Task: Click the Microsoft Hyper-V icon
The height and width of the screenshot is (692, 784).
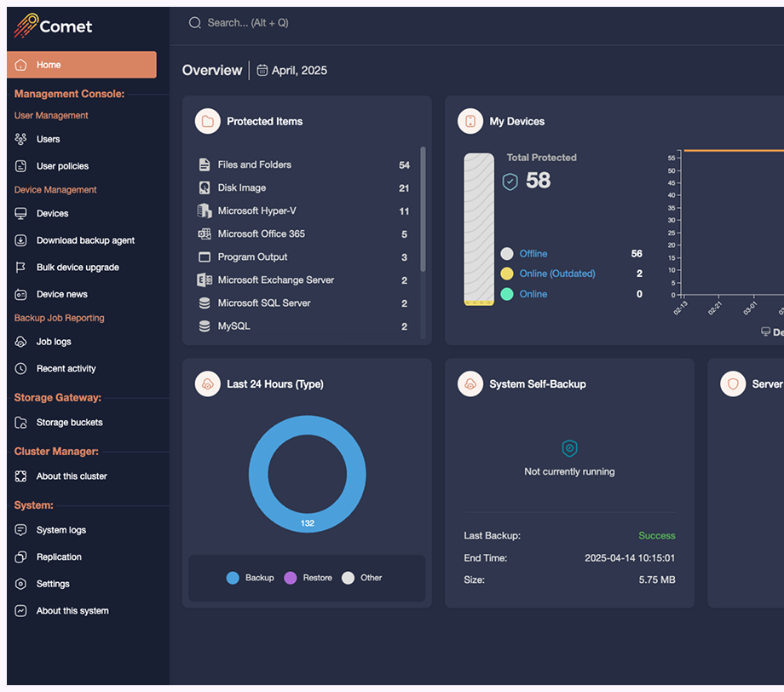Action: [204, 210]
